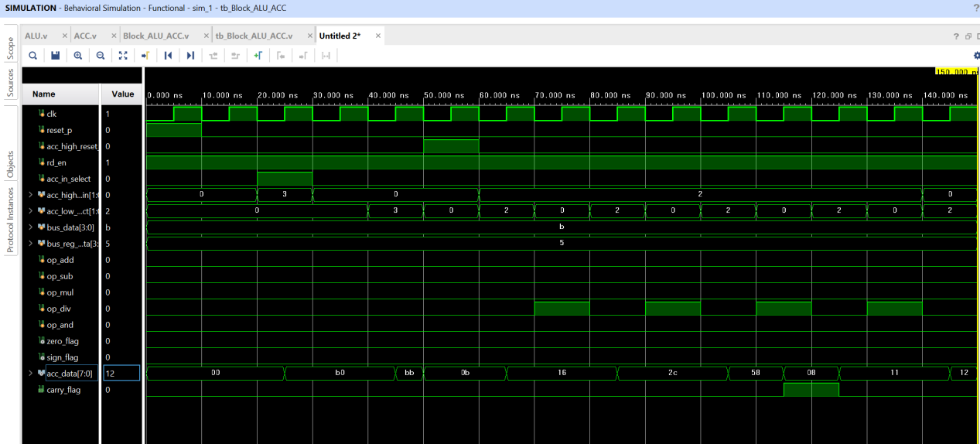Viewport: 980px width, 444px height.
Task: Switch to the ALU.v tab
Action: [36, 36]
